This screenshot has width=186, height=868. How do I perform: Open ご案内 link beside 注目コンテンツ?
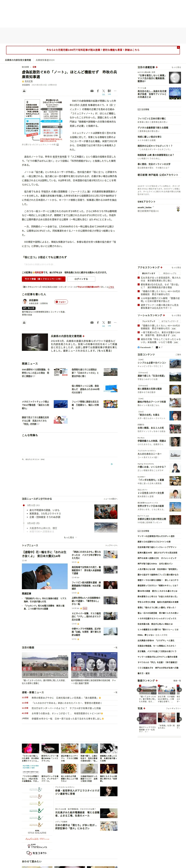[178, 354]
